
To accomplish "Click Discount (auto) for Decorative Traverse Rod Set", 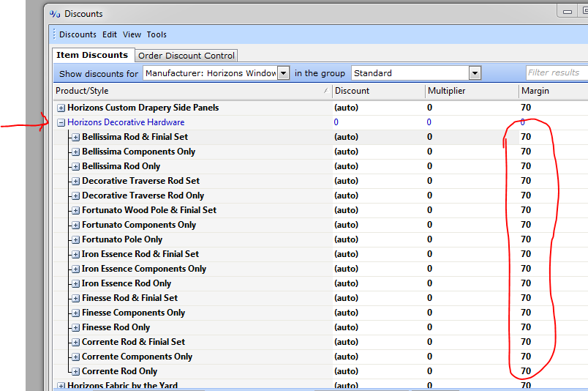I will point(346,181).
